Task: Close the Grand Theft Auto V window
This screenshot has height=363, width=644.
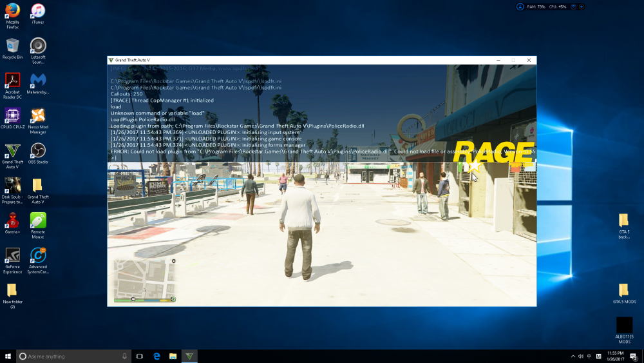Action: click(529, 60)
